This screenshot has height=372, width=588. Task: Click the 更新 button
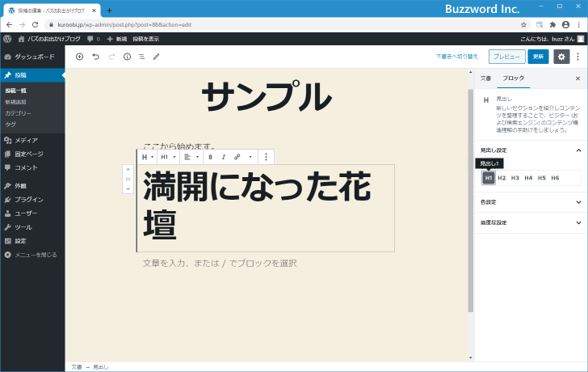click(538, 57)
